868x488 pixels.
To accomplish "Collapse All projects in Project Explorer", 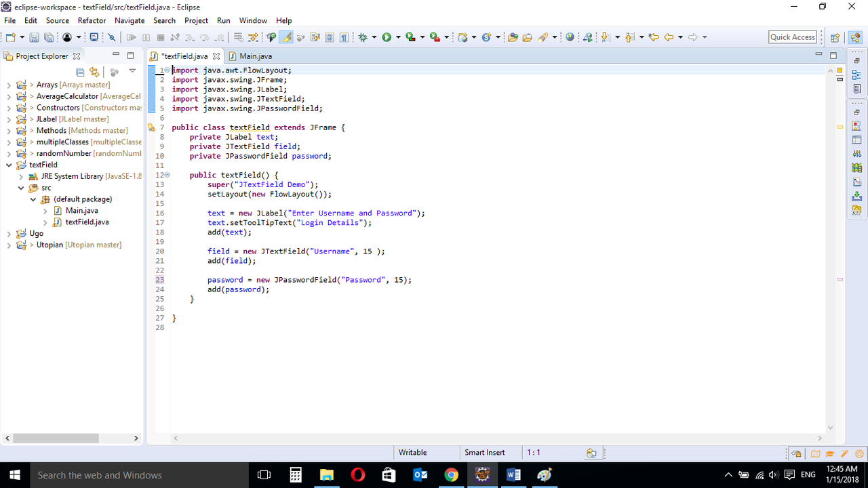I will click(x=80, y=72).
